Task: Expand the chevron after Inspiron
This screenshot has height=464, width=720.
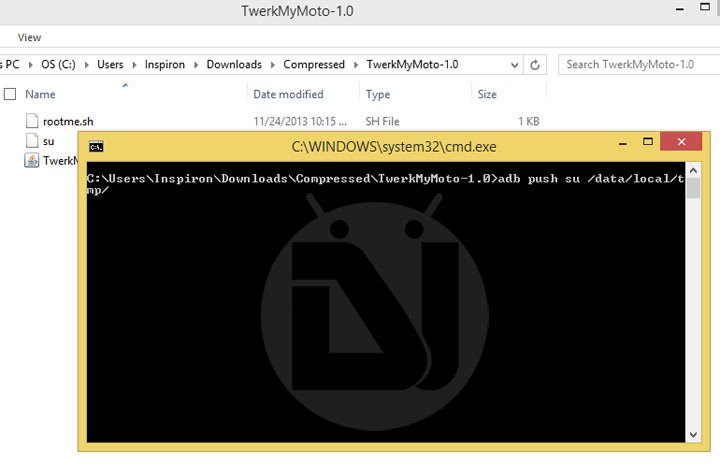Action: coord(196,65)
